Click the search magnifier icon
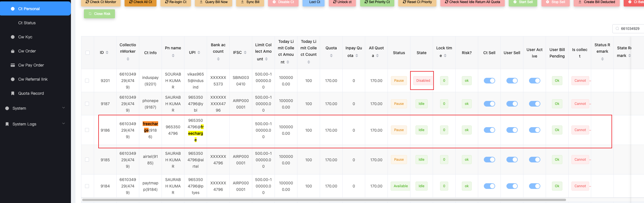The image size is (644, 203). [617, 29]
